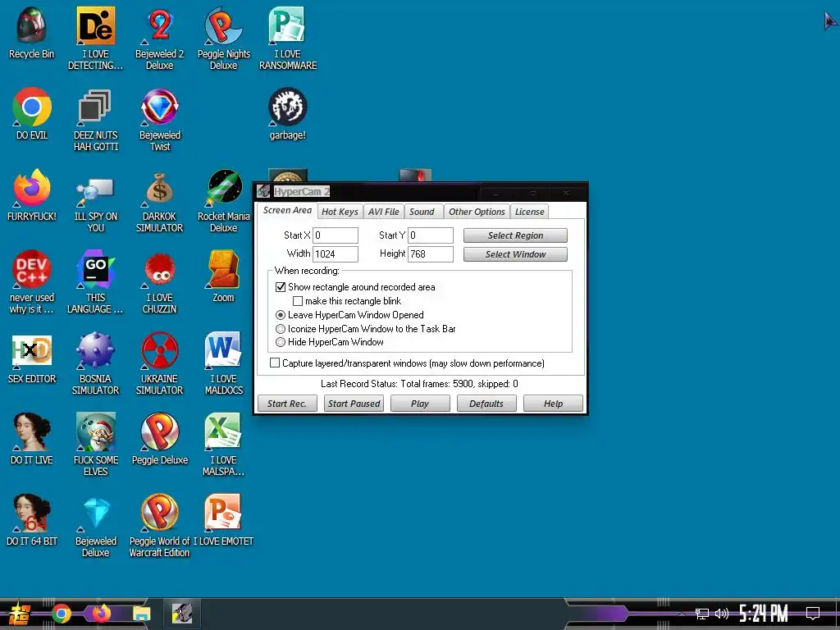This screenshot has width=840, height=630.
Task: Open Firefox from the taskbar
Action: point(101,614)
